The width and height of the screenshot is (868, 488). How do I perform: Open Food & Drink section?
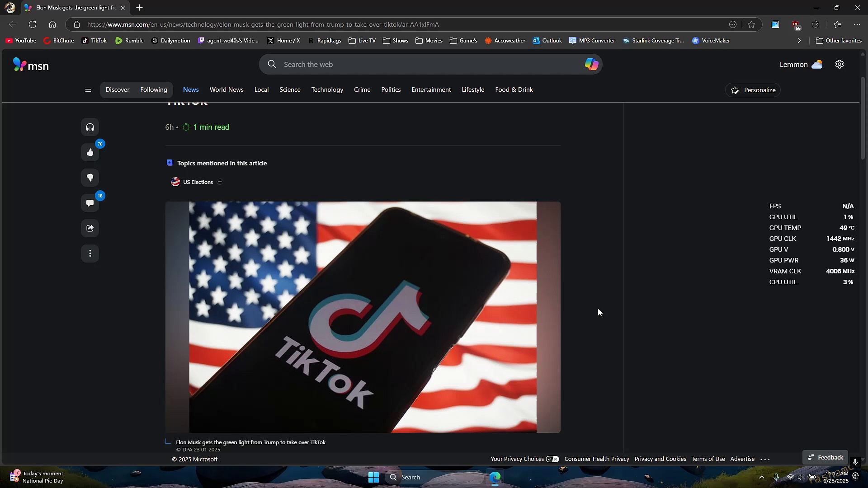point(514,90)
